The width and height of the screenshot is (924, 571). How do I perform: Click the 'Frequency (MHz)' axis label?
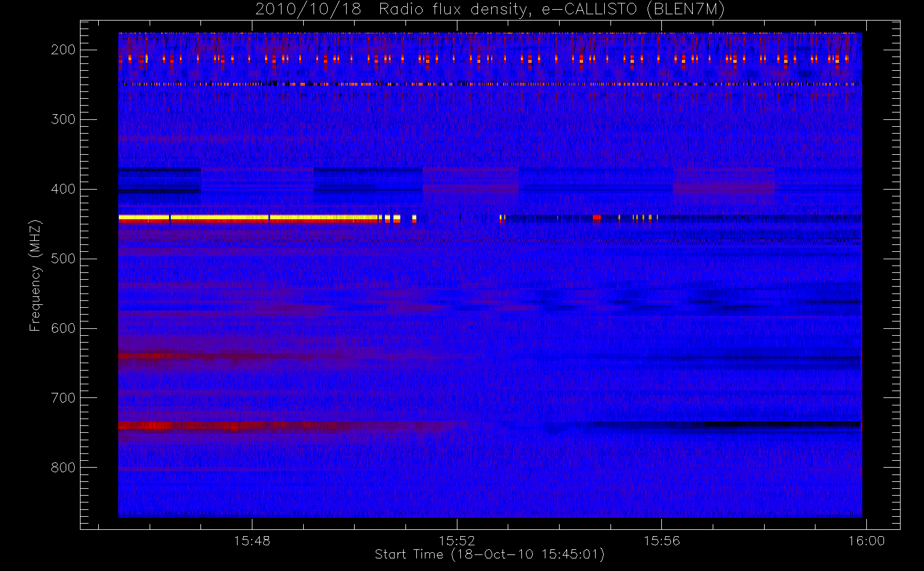click(x=35, y=275)
